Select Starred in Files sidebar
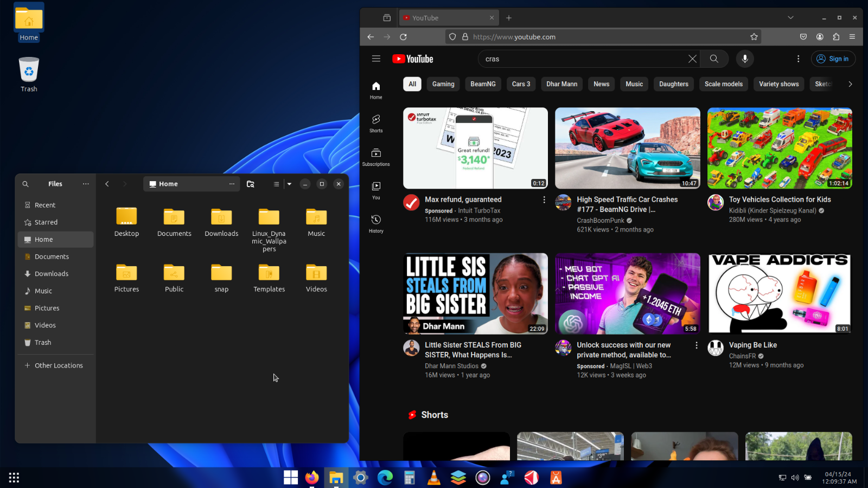Image resolution: width=868 pixels, height=488 pixels. pos(55,222)
